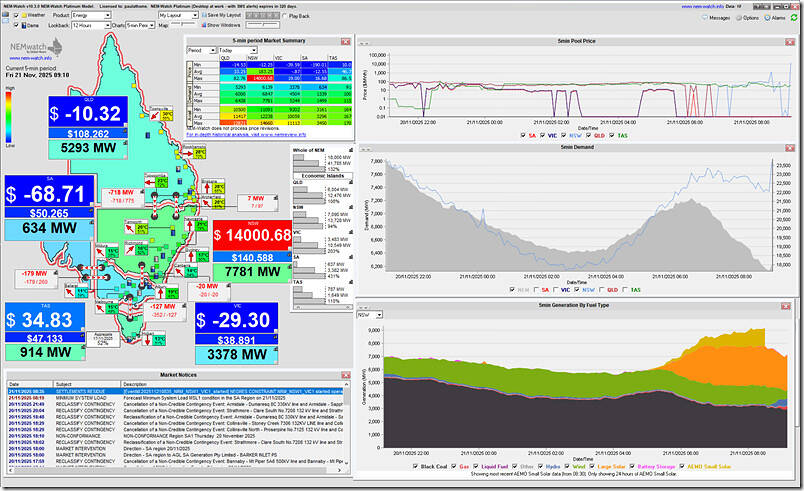Click the -127 MW Basslink flow label
Image resolution: width=804 pixels, height=491 pixels.
163,311
